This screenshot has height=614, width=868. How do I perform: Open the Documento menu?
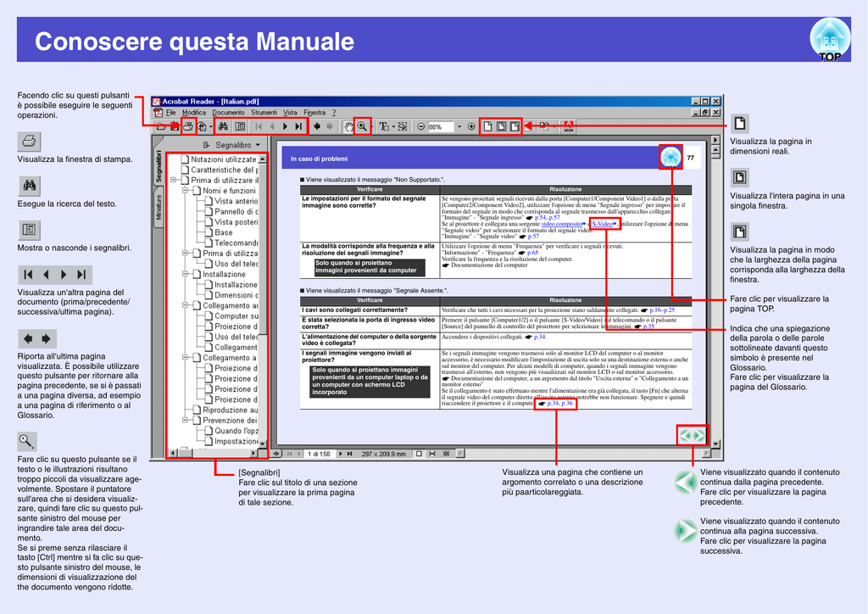point(228,113)
